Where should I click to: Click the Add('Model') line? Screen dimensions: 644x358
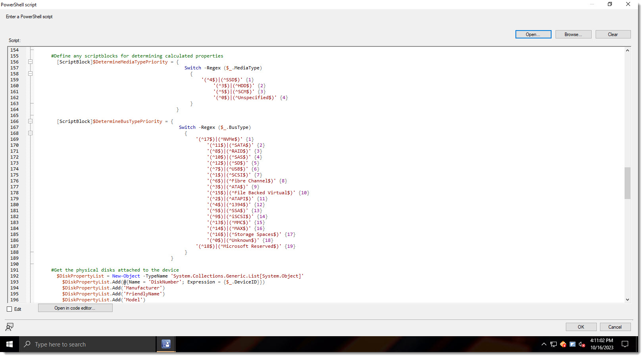(104, 300)
